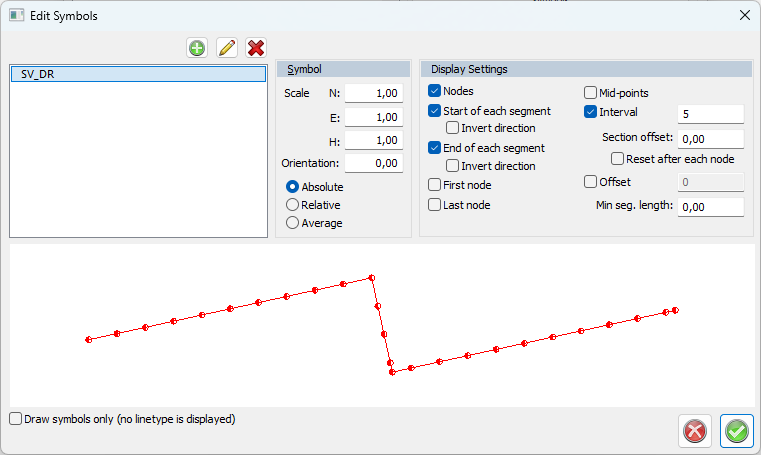Toggle Start of each segment checkbox

[x=435, y=111]
